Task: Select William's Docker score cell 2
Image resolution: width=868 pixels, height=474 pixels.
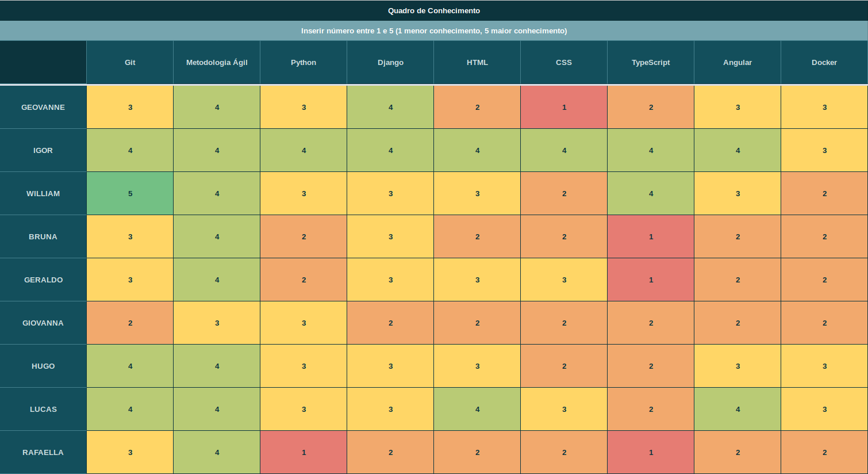Action: coord(824,193)
